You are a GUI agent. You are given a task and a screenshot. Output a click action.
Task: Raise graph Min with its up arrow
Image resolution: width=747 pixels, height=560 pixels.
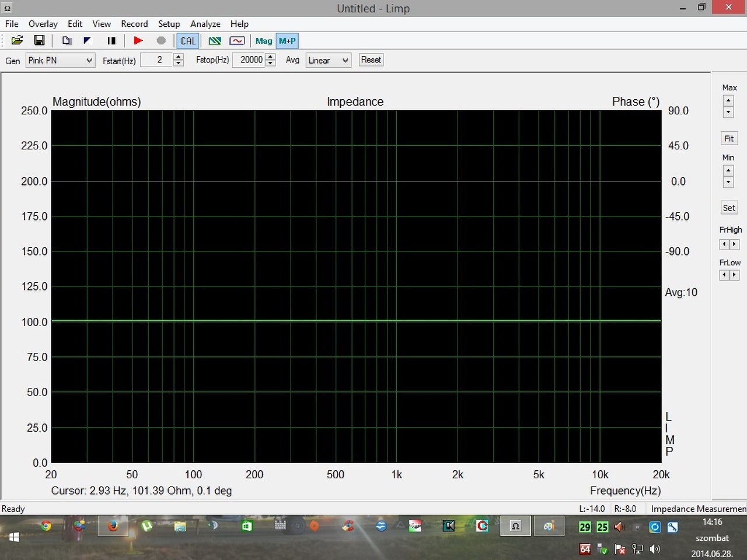[x=728, y=170]
